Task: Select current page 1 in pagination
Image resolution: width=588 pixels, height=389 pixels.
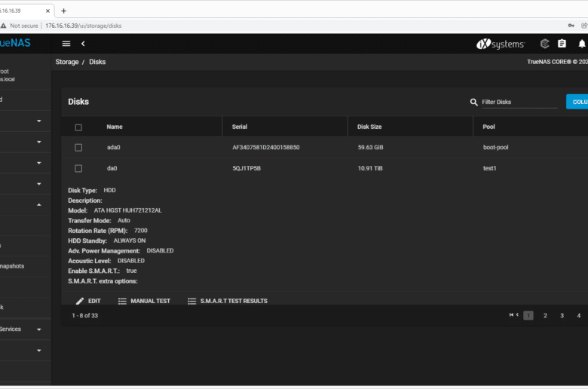Action: (528, 316)
